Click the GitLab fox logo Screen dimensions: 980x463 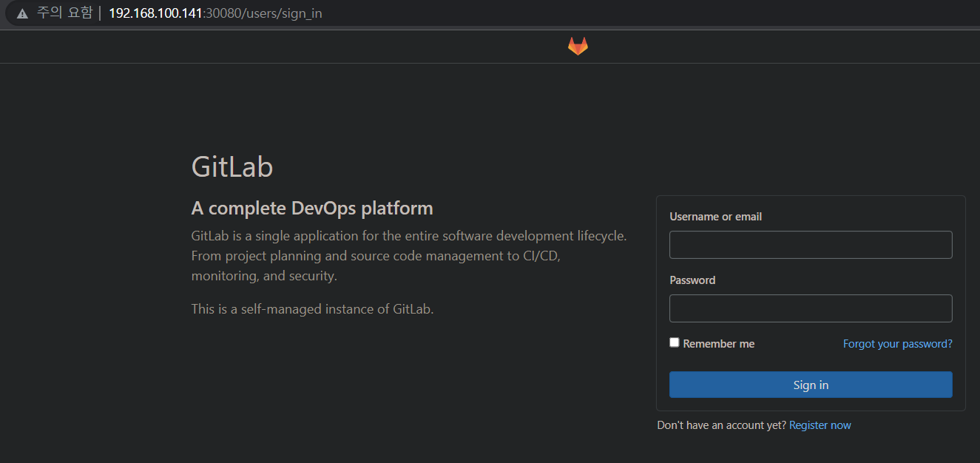pos(578,46)
